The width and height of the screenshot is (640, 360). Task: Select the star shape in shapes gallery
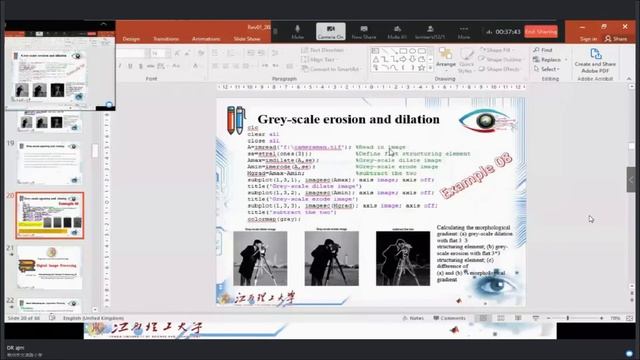click(x=422, y=68)
